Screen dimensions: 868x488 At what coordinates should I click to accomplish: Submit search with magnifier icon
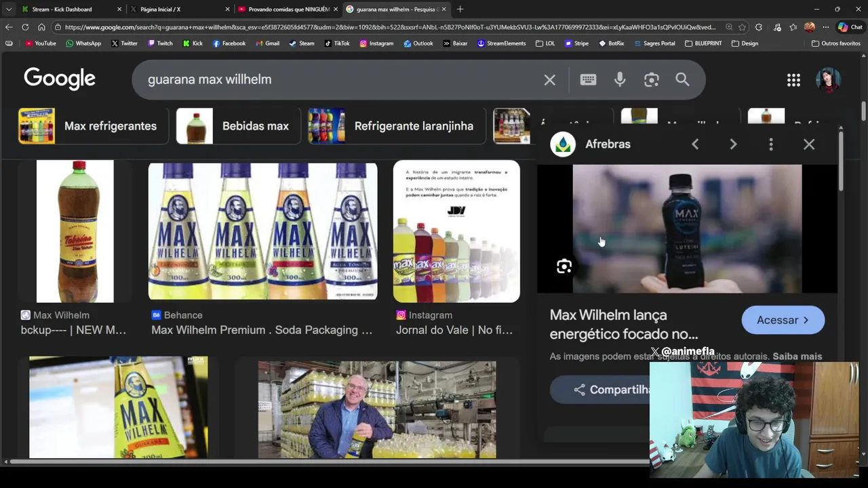tap(682, 79)
